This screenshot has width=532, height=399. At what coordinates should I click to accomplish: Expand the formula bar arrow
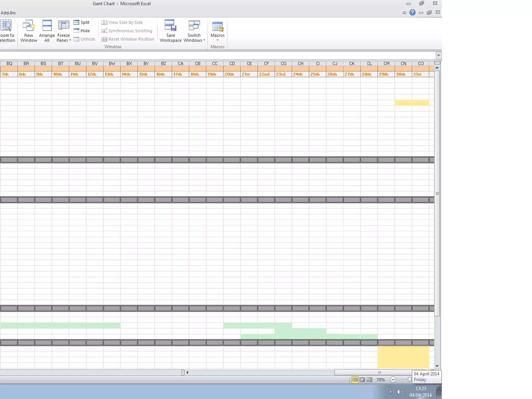click(x=438, y=55)
